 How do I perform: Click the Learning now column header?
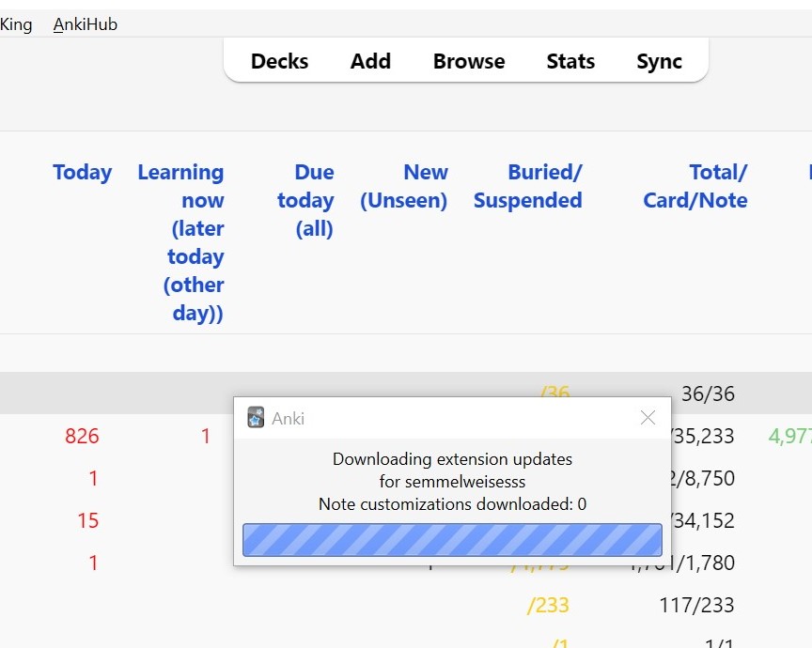pyautogui.click(x=180, y=242)
